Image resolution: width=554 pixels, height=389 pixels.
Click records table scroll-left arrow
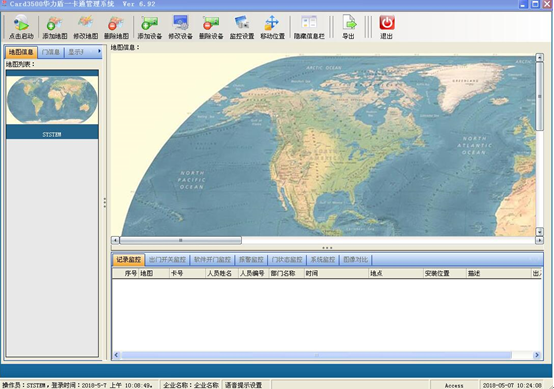(x=116, y=355)
